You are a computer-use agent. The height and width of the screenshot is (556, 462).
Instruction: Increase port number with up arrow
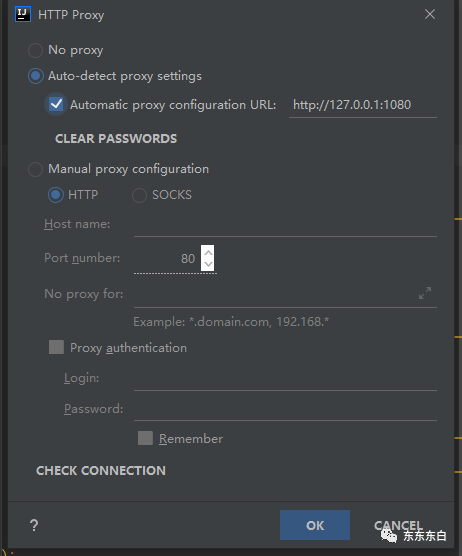[208, 252]
